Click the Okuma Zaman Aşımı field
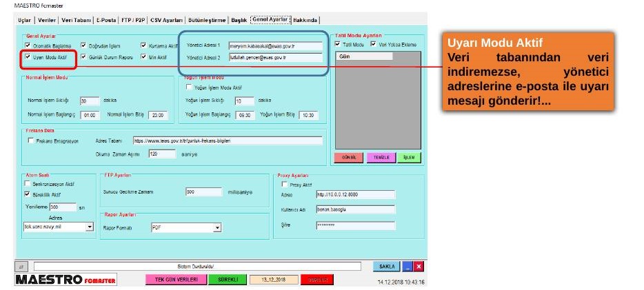Image resolution: width=644 pixels, height=290 pixels. (162, 154)
